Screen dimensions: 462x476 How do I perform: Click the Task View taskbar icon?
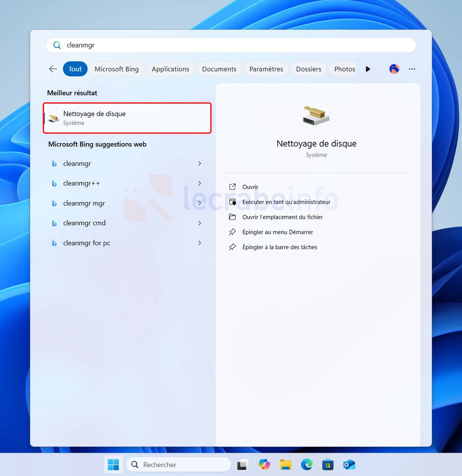point(243,464)
